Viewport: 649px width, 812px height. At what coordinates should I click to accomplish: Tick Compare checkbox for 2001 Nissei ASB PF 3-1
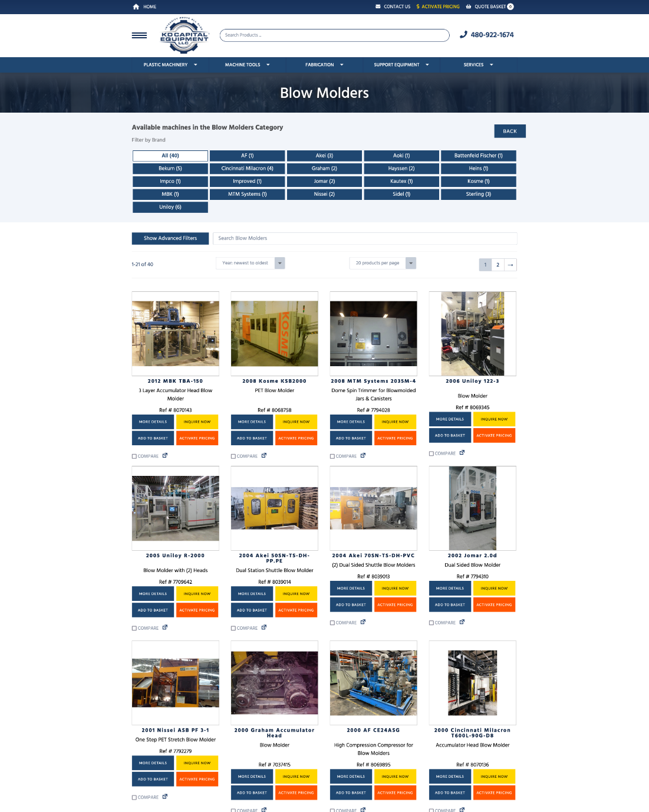(x=134, y=798)
